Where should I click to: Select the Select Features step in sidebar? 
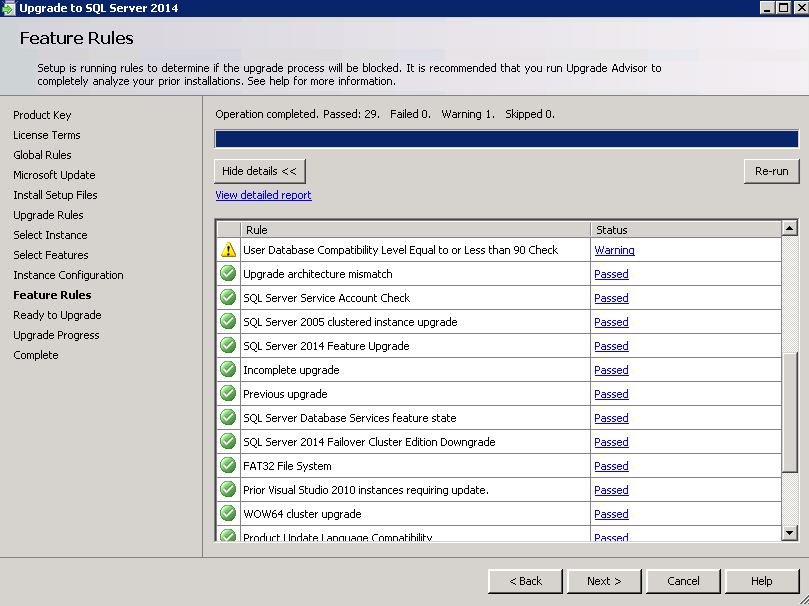coord(51,255)
